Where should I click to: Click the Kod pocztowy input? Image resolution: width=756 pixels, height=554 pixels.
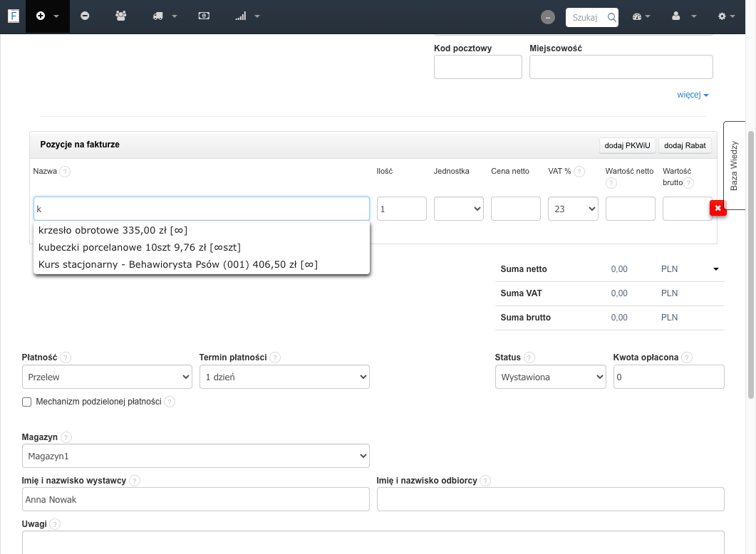click(478, 67)
